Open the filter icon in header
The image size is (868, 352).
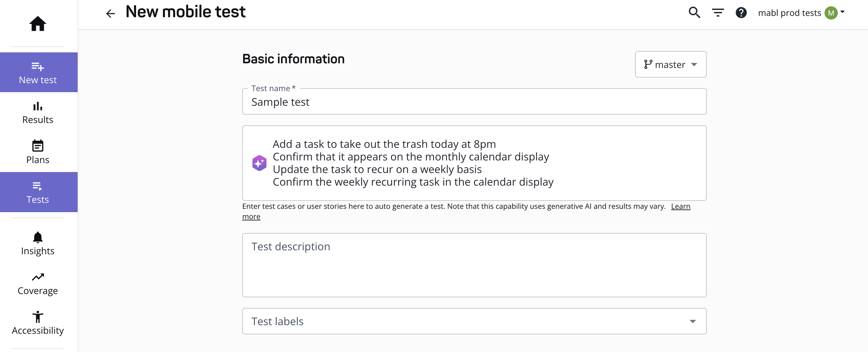[718, 13]
